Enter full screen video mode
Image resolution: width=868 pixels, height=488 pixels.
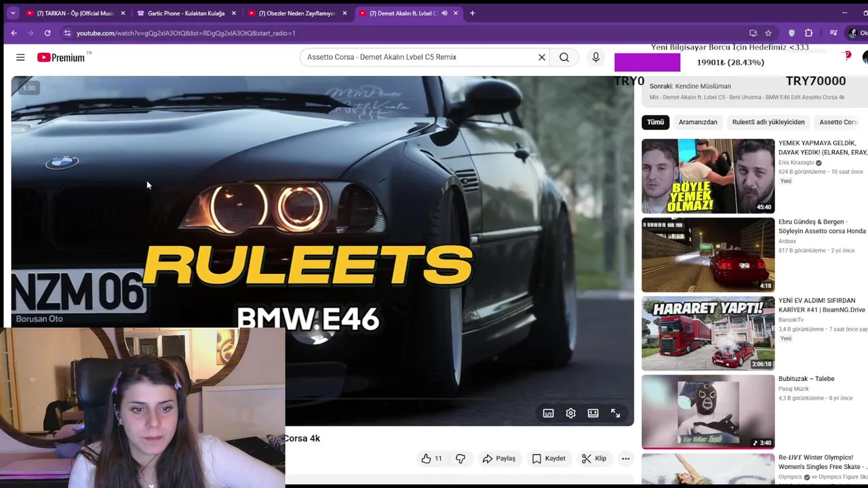[616, 413]
